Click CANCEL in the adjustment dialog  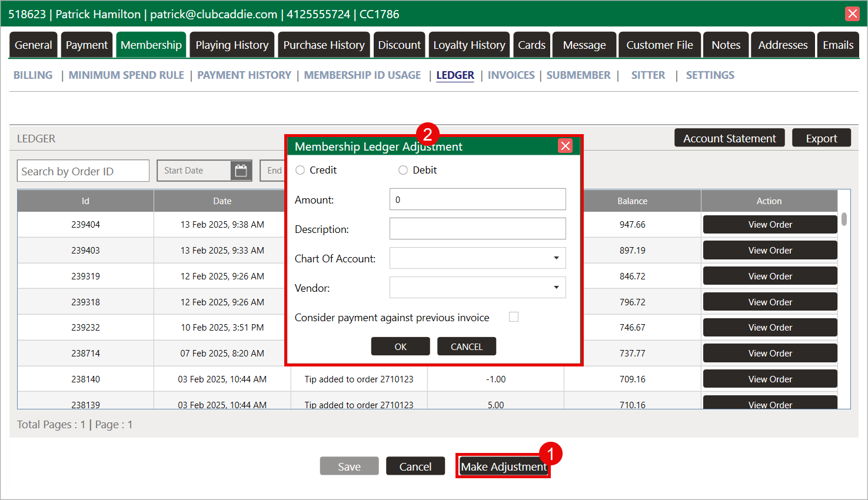(467, 346)
